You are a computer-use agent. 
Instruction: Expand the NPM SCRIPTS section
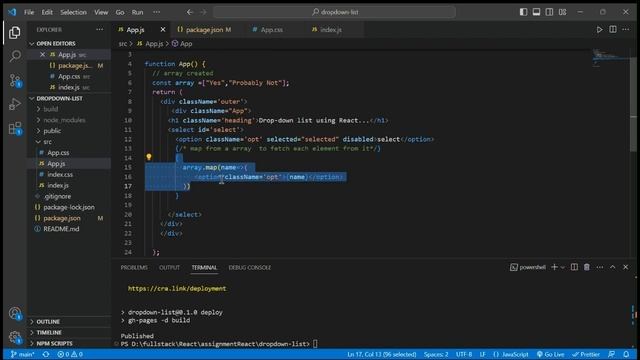coord(54,344)
